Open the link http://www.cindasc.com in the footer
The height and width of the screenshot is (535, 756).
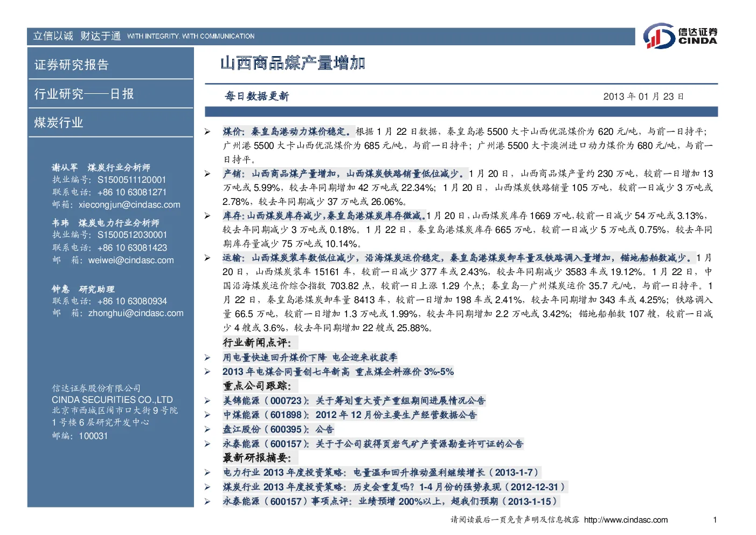(x=626, y=520)
